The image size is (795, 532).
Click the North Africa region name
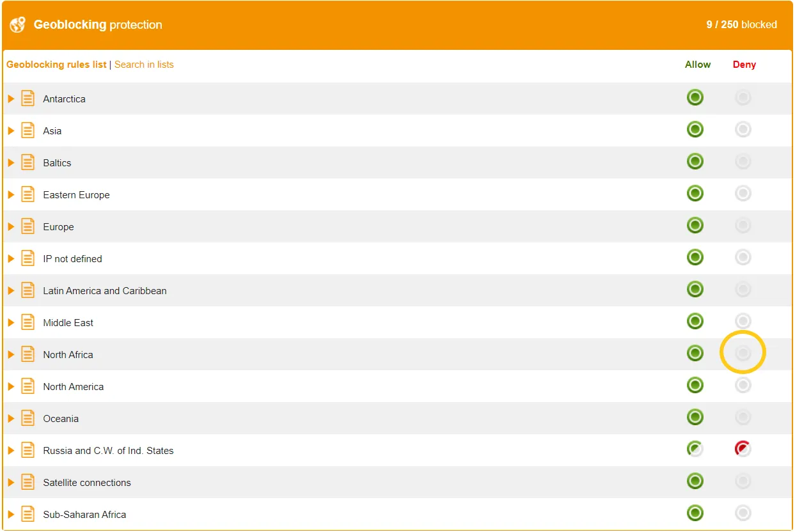click(68, 355)
